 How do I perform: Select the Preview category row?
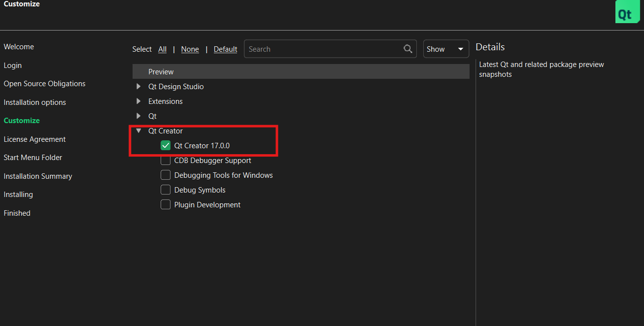click(x=301, y=71)
